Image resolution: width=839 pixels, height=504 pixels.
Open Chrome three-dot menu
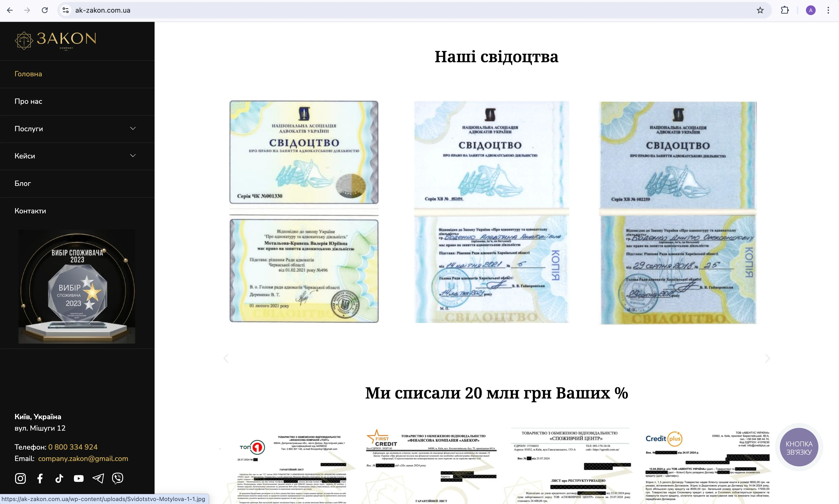(828, 10)
